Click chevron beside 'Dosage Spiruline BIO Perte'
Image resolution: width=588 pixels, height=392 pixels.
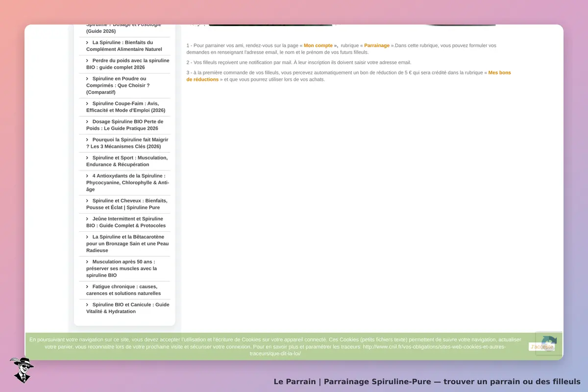point(87,122)
